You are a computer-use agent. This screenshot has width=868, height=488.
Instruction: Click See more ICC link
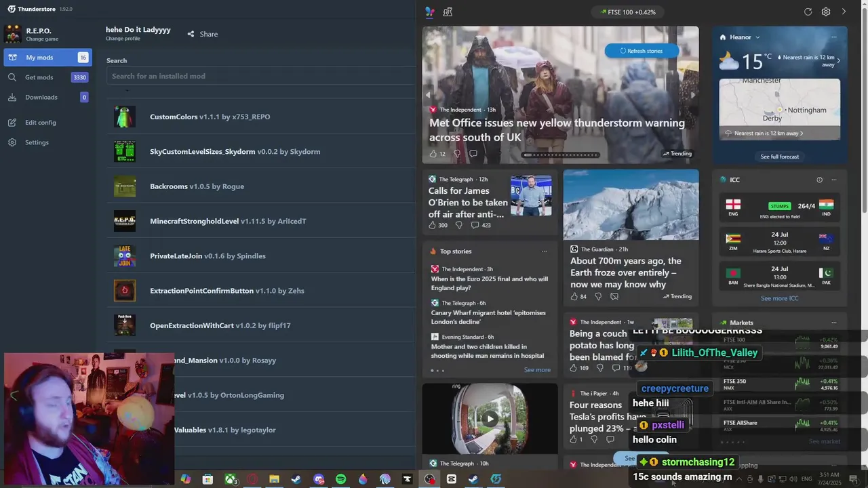779,298
